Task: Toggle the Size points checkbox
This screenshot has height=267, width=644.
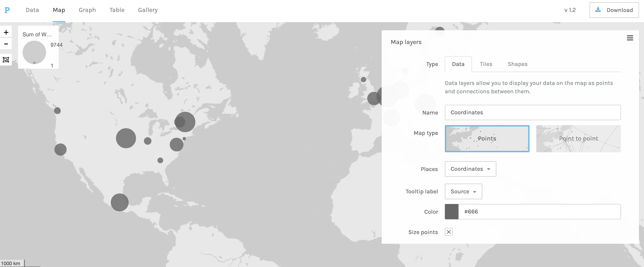Action: click(448, 232)
